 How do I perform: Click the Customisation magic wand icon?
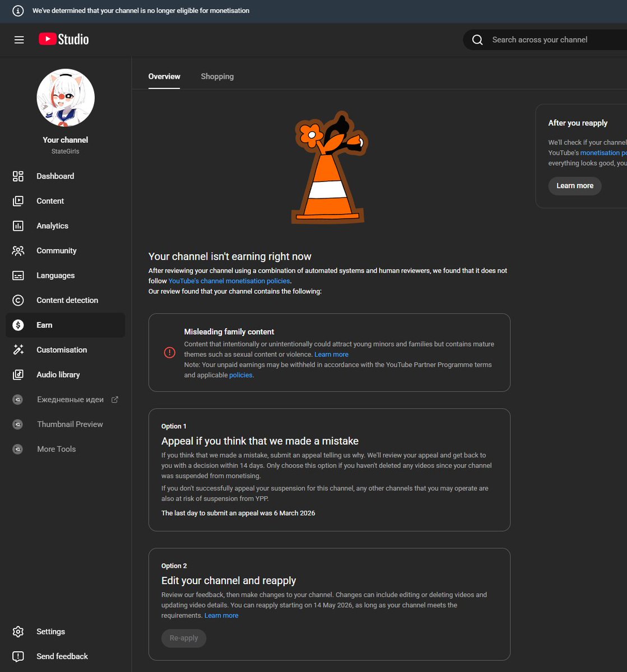(18, 350)
